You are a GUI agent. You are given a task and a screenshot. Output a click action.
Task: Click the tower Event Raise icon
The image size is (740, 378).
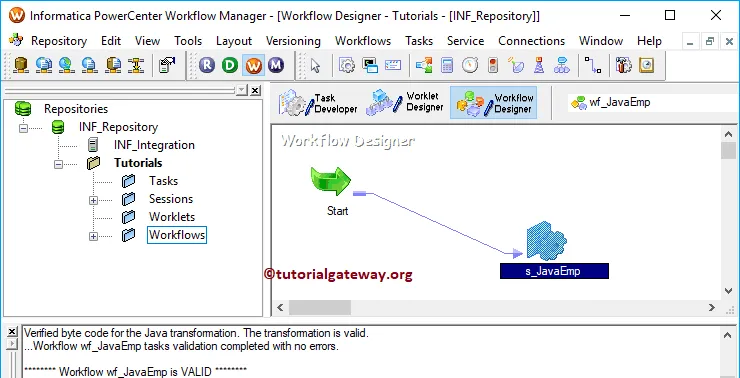point(538,65)
